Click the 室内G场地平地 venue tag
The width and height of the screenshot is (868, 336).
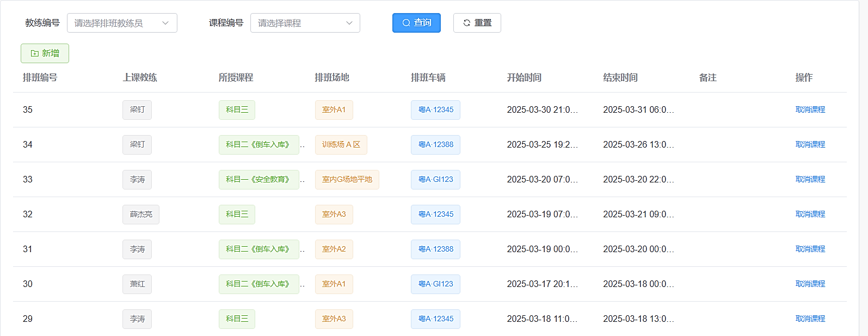click(x=347, y=180)
